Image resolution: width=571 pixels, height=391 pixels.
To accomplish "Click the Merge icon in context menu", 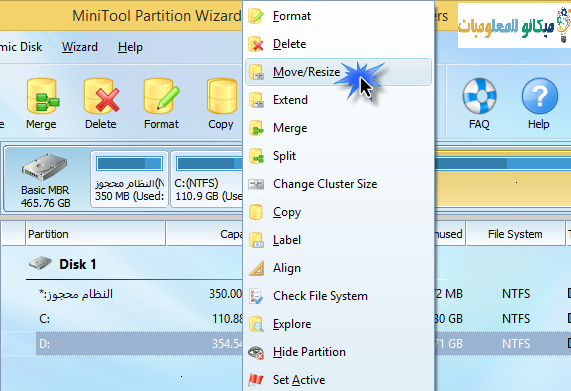I will click(x=256, y=128).
